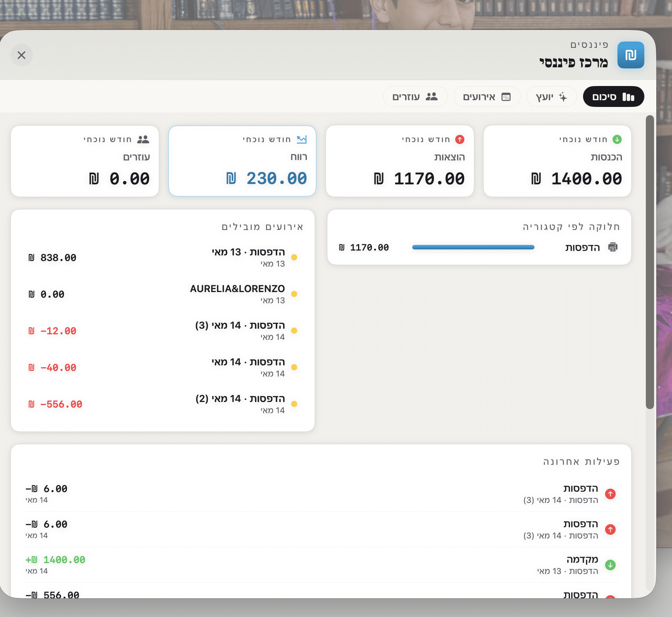The image size is (672, 617).
Task: Click the הדפסות category label
Action: (582, 248)
